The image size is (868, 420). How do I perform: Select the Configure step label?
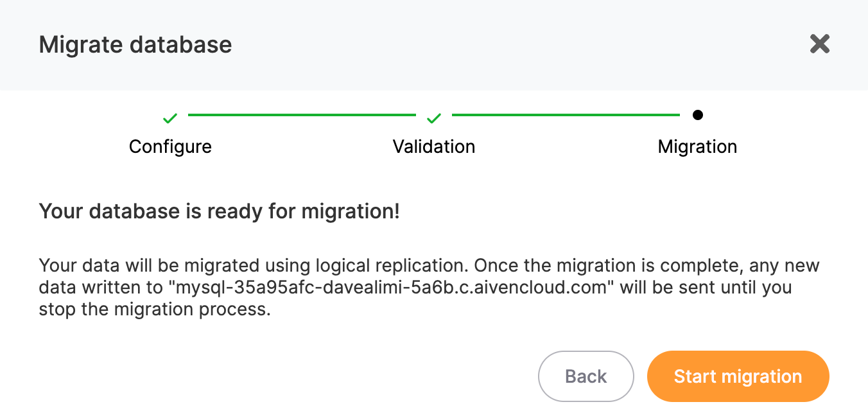pos(169,146)
